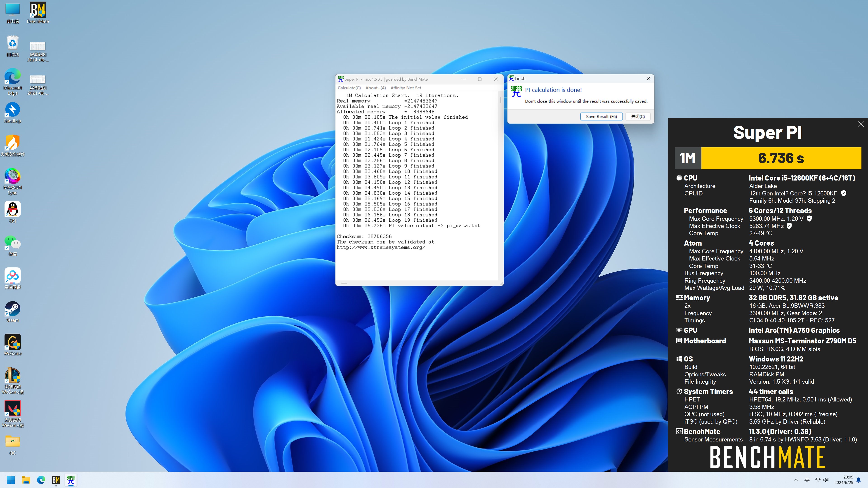Open 火绒安全软件 desktop icon
868x488 pixels.
[x=13, y=145]
